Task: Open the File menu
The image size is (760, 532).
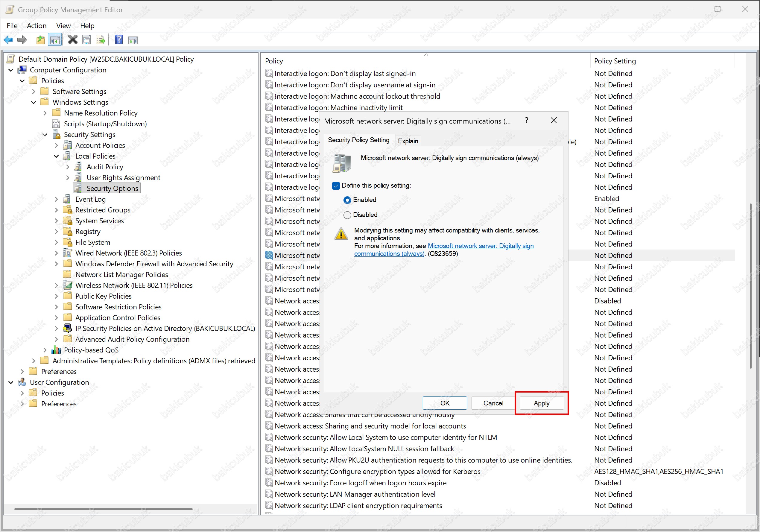Action: pyautogui.click(x=12, y=25)
